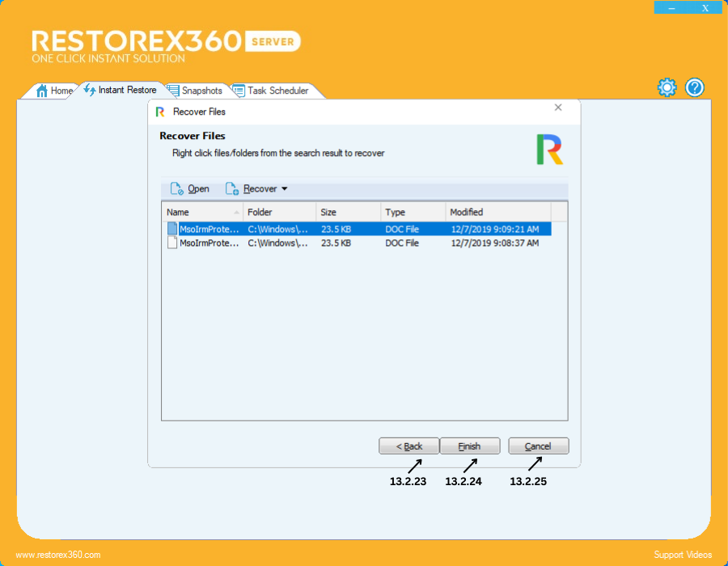Sort by the Modified column header

pyautogui.click(x=498, y=212)
